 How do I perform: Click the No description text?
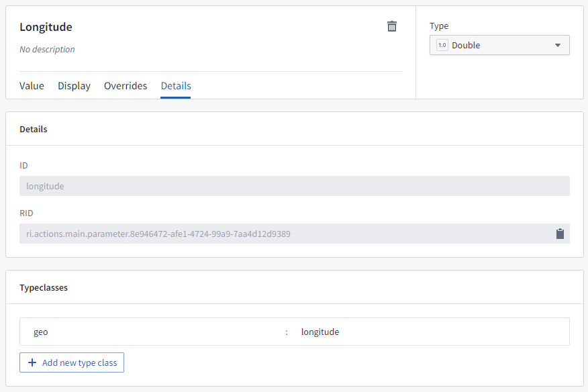click(x=47, y=49)
